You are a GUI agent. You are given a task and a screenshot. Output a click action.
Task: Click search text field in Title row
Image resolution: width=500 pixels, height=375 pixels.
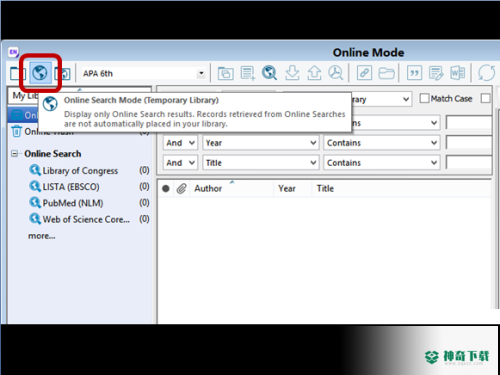click(469, 163)
